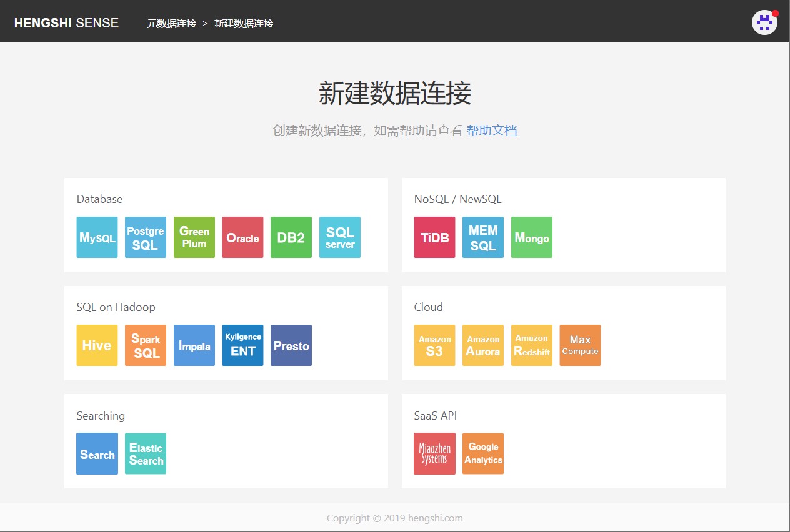The width and height of the screenshot is (790, 532).
Task: Pick the Spark SQL connector
Action: (146, 345)
